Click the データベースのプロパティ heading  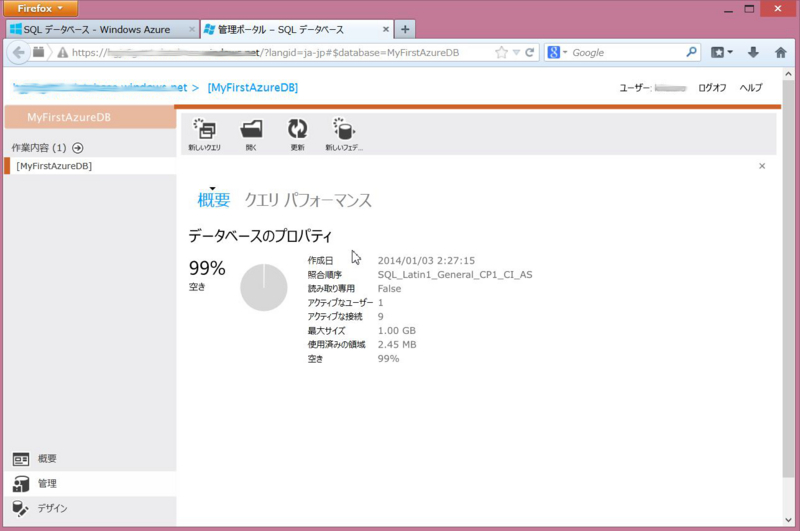coord(260,236)
